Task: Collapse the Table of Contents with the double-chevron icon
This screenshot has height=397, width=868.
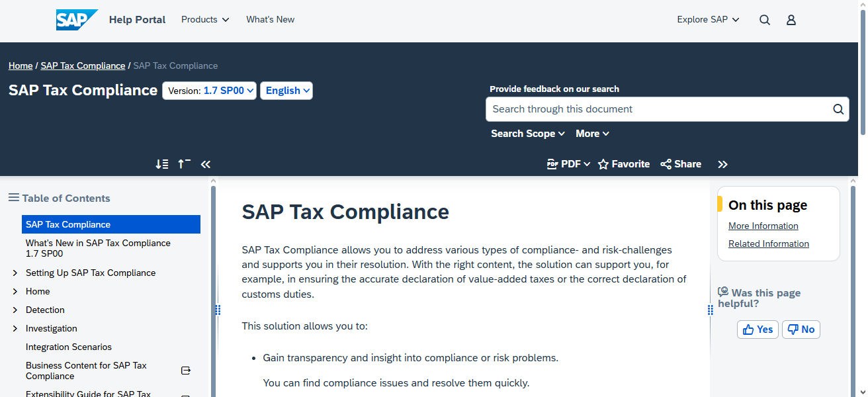Action: coord(205,163)
